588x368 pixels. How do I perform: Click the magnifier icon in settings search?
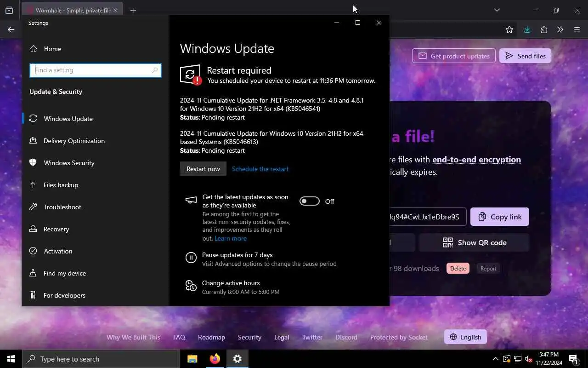(x=155, y=70)
